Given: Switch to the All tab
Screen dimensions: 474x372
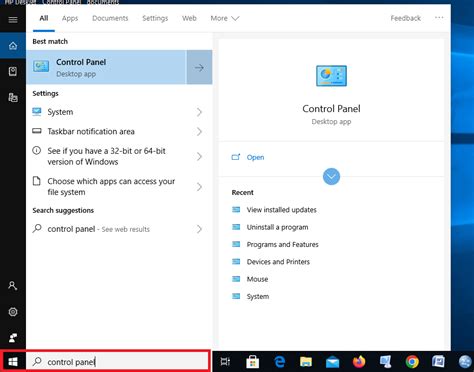Looking at the screenshot, I should pos(44,18).
